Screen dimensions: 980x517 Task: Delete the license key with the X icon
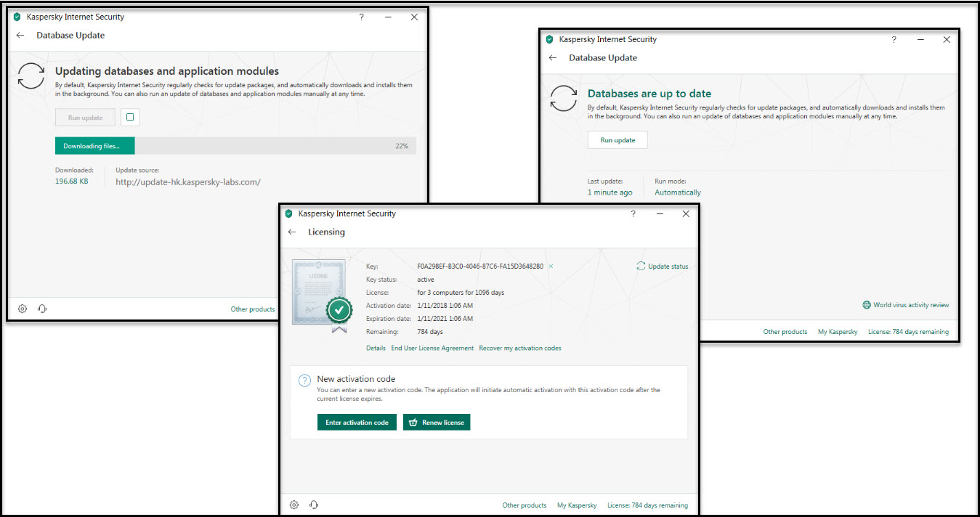pos(551,266)
